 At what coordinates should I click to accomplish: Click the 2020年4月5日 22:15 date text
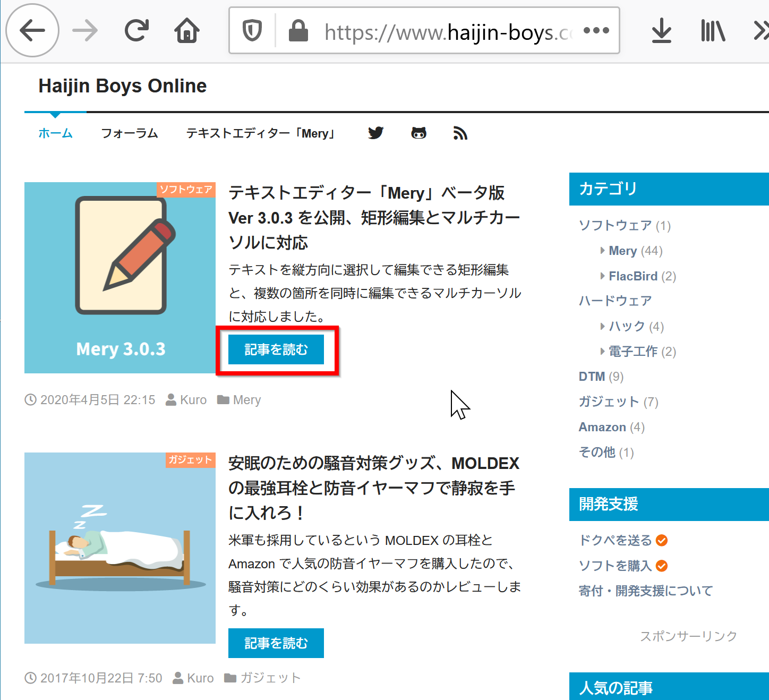(98, 400)
